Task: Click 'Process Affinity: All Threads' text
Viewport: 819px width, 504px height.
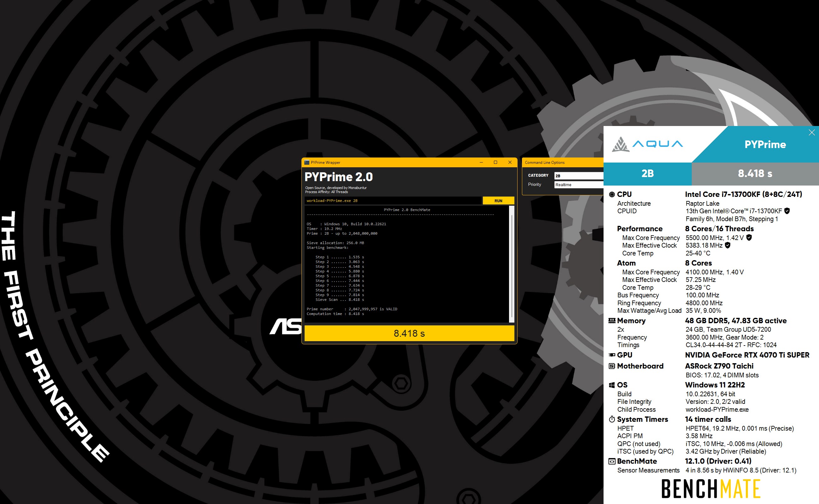Action: click(x=326, y=192)
